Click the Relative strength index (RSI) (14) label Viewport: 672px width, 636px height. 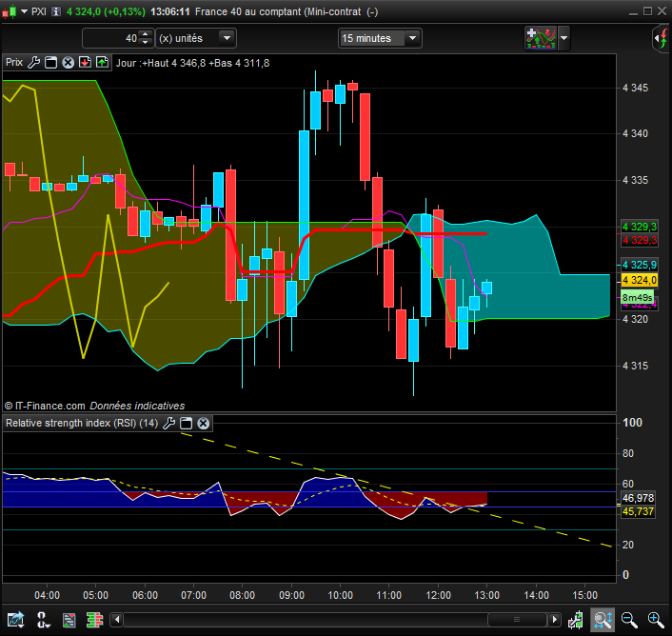coord(82,424)
